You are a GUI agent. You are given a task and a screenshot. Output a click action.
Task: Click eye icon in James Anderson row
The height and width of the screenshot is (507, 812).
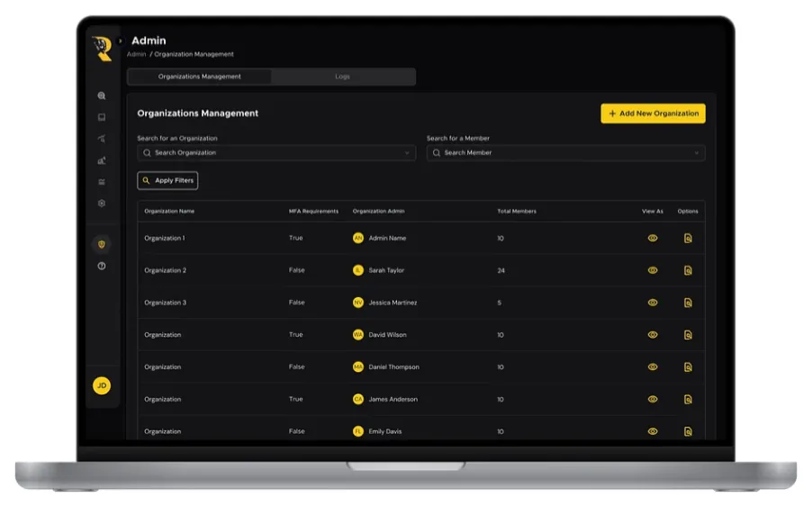(x=653, y=399)
